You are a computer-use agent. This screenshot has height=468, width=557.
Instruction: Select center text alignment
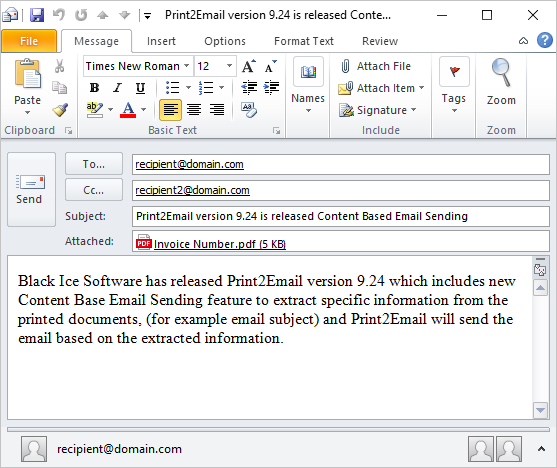[x=194, y=110]
